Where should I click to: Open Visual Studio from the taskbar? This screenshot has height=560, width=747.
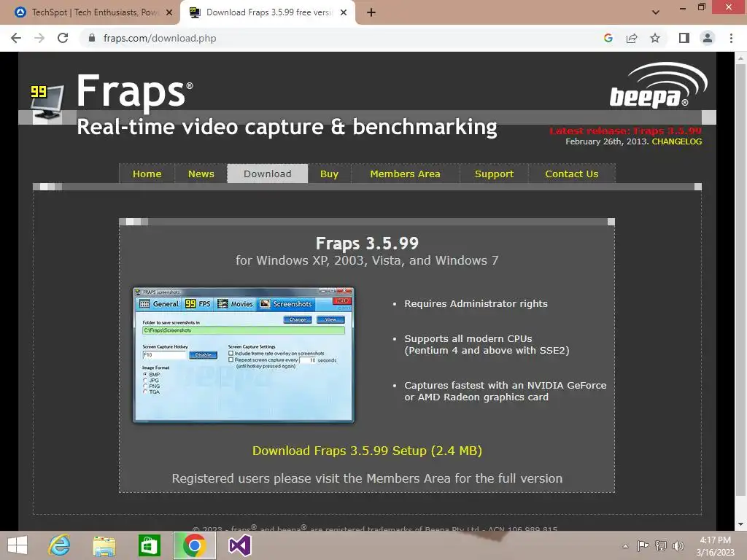[239, 545]
